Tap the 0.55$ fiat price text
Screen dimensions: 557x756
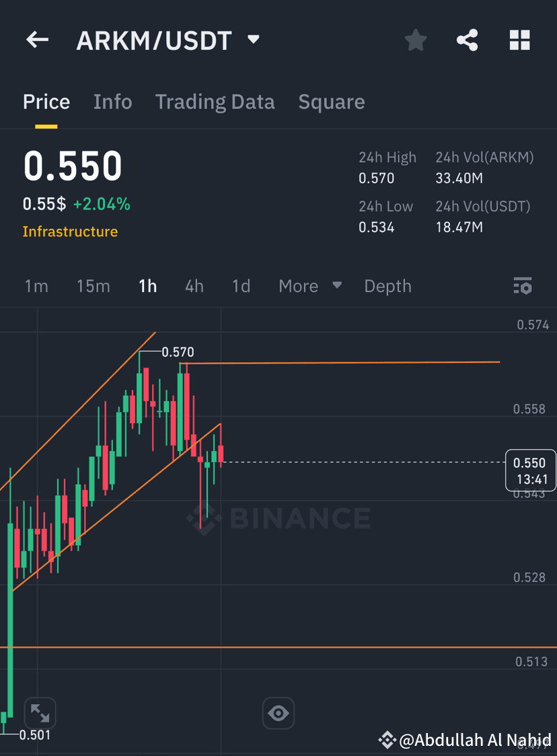44,204
